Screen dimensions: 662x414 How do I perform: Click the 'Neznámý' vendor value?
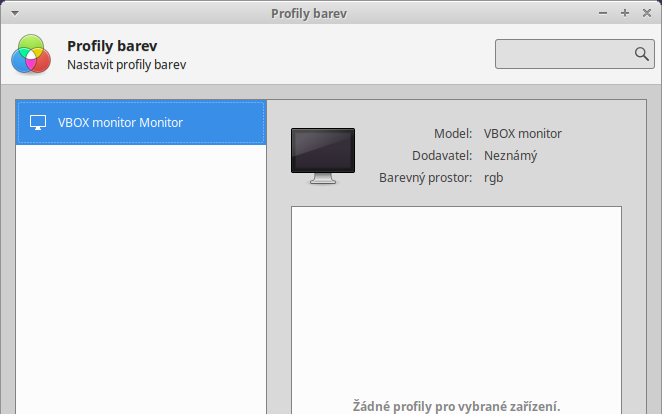(x=510, y=156)
